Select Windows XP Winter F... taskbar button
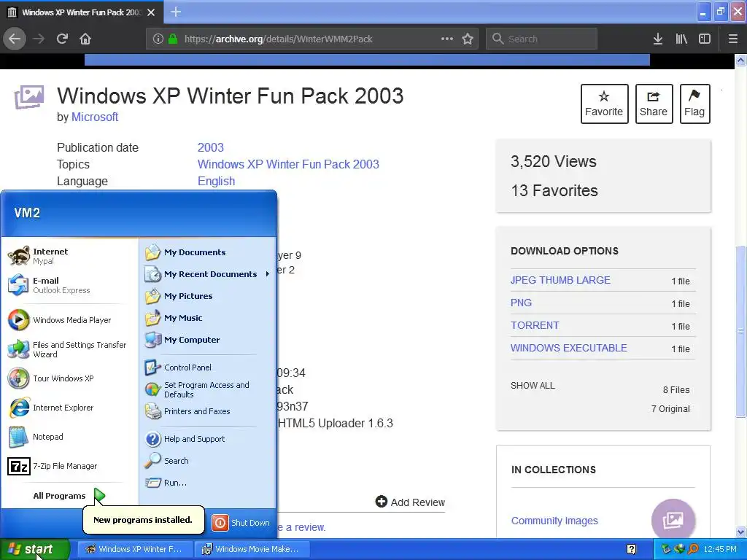The image size is (747, 560). pos(135,549)
